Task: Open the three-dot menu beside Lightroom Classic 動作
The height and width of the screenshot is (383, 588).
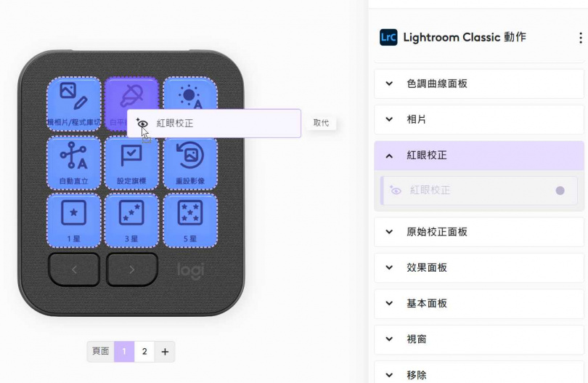Action: [580, 38]
